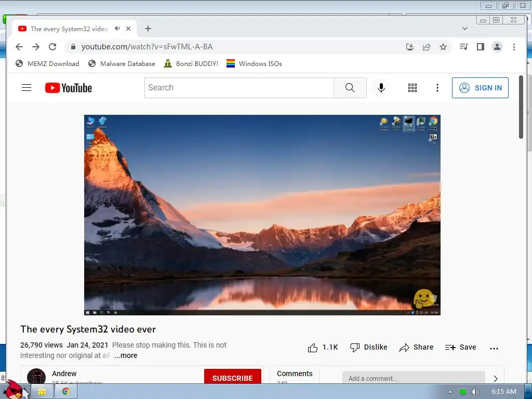Submit search with magnifier button
This screenshot has height=399, width=532.
(350, 87)
